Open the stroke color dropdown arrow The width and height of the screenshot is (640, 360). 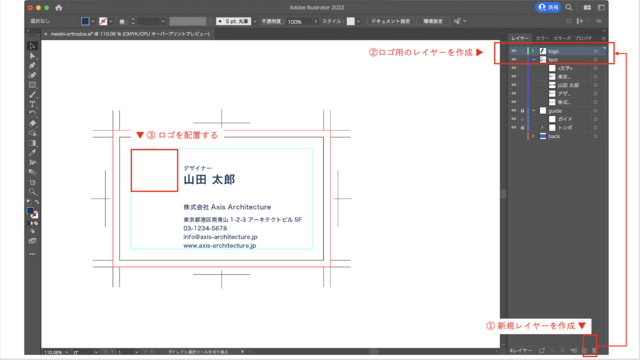coord(111,21)
